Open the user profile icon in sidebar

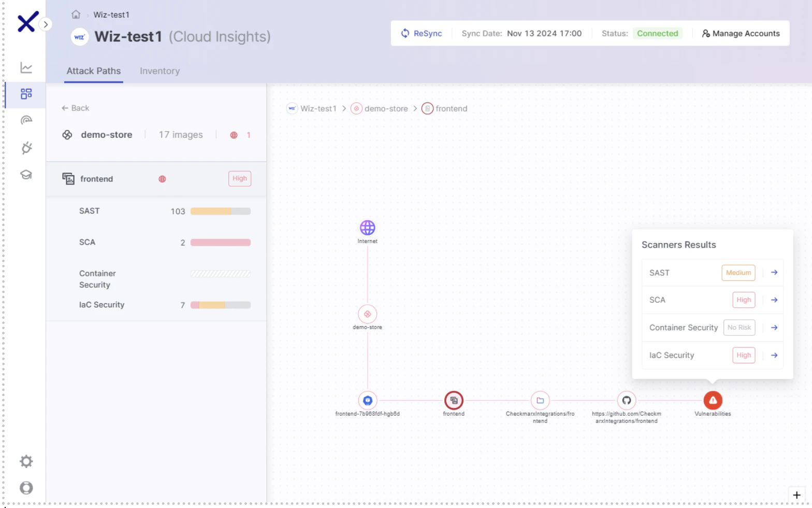click(x=26, y=488)
